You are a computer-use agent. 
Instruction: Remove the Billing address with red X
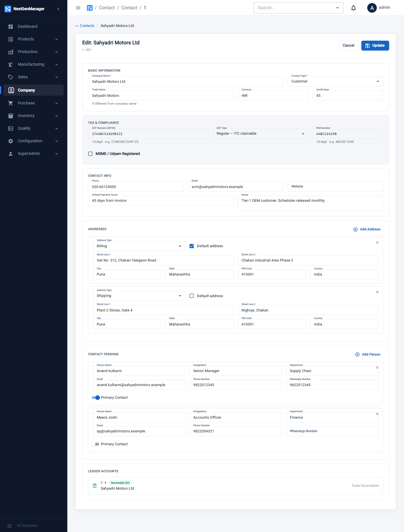click(377, 242)
